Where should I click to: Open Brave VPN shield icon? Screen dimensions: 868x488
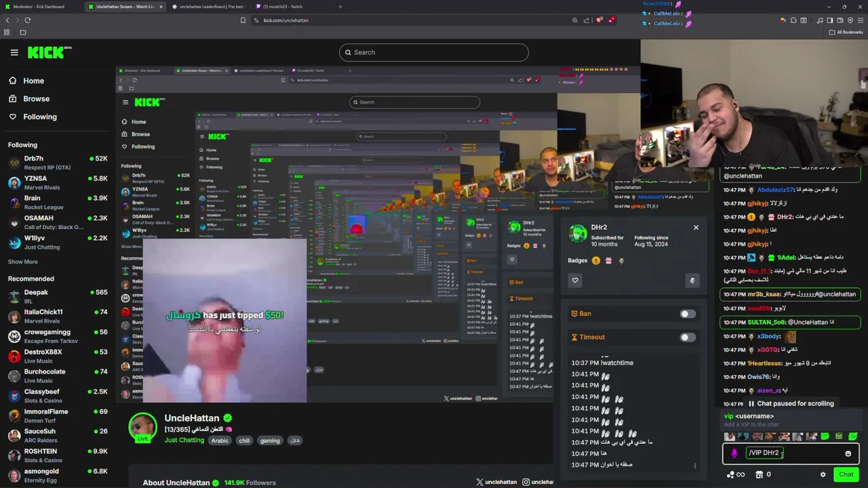coord(850,20)
